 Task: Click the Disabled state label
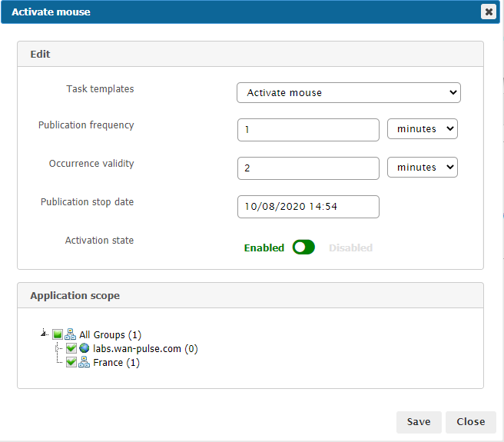click(350, 248)
